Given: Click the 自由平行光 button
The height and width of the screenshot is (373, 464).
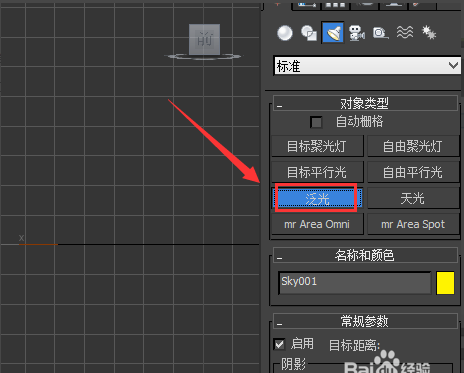Looking at the screenshot, I should tap(413, 172).
